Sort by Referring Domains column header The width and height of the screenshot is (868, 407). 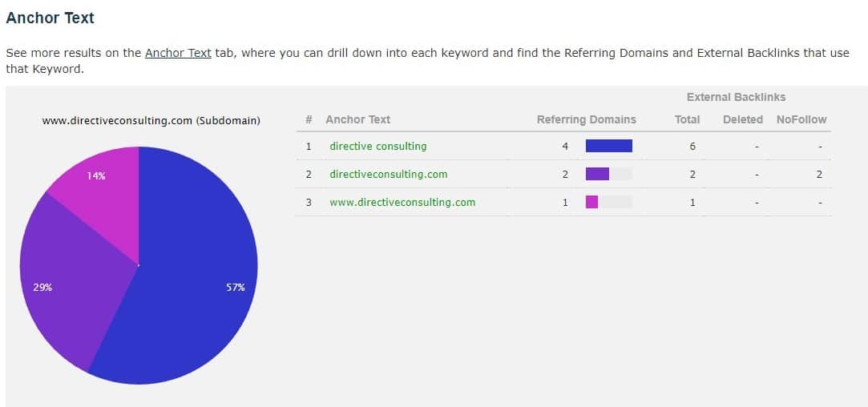click(586, 119)
